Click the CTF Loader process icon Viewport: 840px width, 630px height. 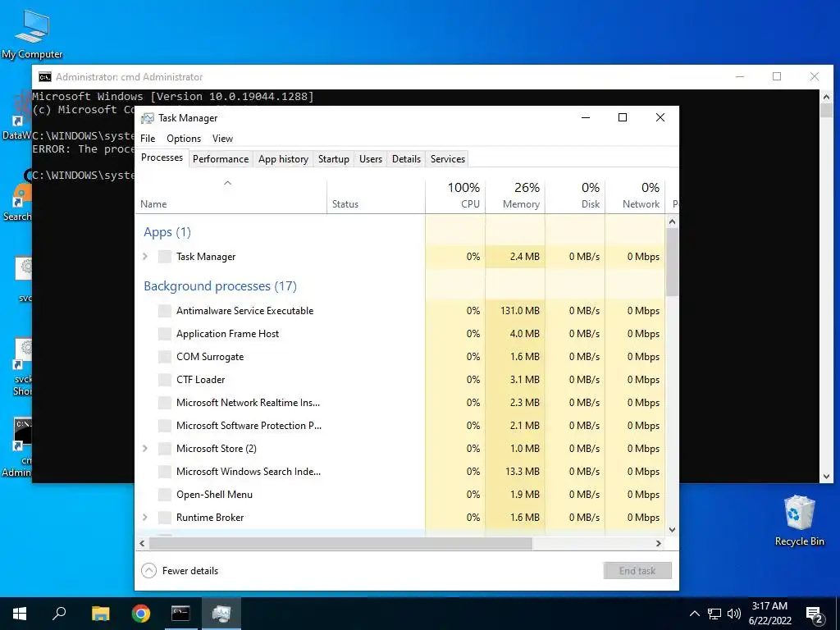[x=165, y=380]
